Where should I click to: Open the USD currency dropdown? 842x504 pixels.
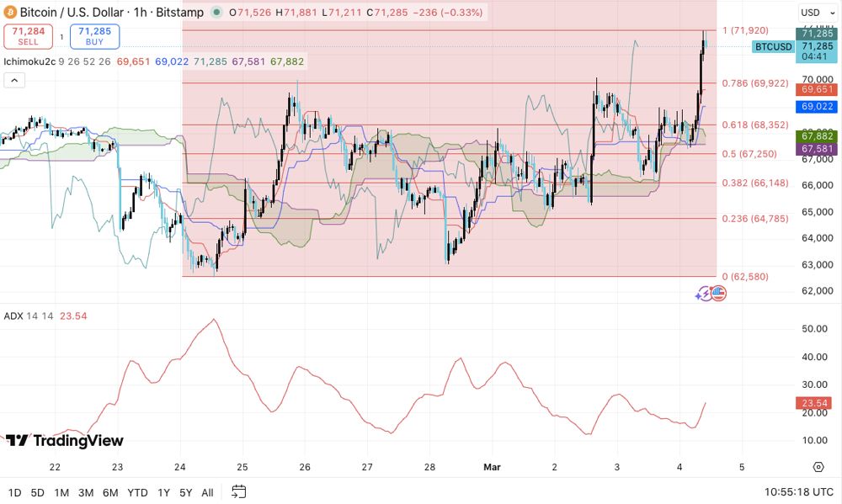814,13
